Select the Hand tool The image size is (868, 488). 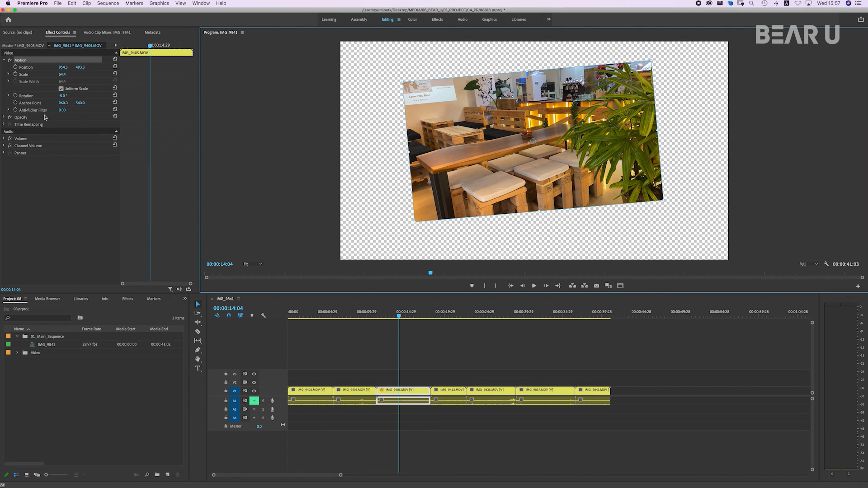(x=198, y=359)
